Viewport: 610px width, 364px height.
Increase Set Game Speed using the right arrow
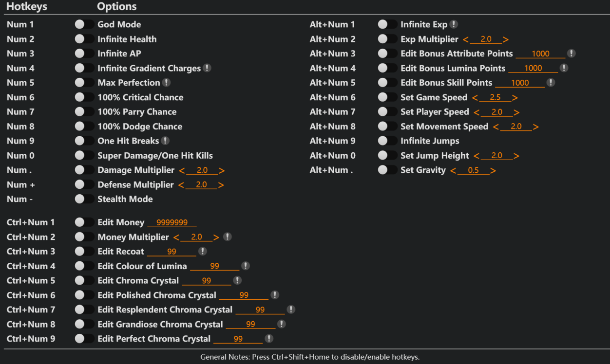tap(515, 97)
